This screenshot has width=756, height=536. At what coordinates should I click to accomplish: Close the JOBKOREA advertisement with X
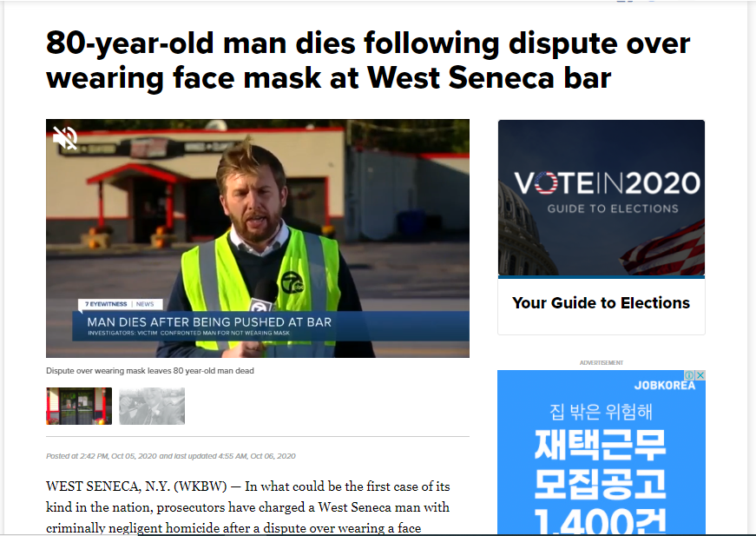pos(700,375)
